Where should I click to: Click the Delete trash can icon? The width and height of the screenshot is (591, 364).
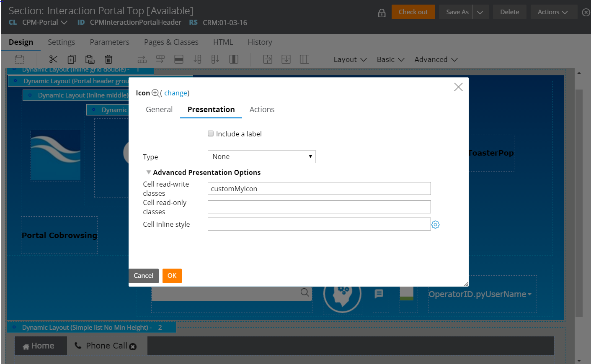108,59
